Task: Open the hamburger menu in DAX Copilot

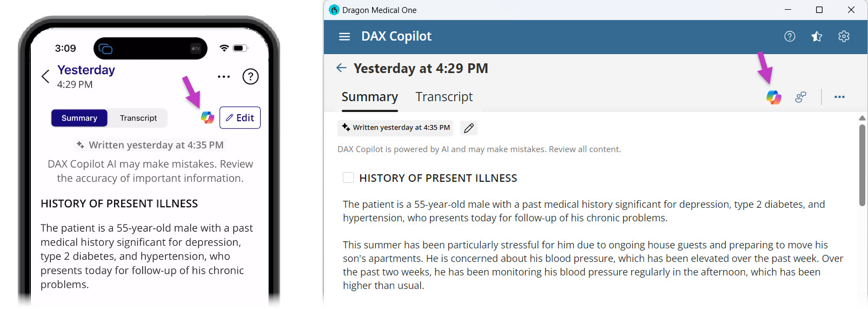Action: [x=344, y=37]
